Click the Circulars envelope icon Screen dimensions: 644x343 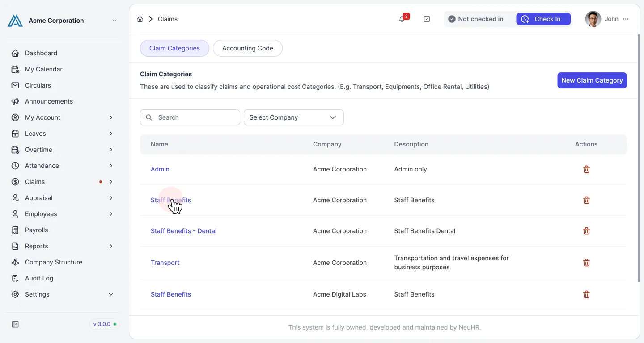tap(15, 85)
